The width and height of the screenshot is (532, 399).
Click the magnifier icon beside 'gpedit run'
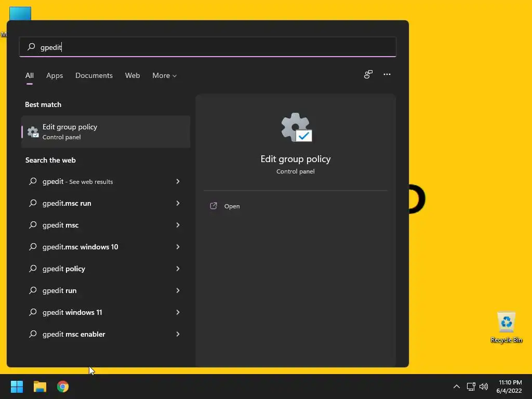(x=33, y=290)
